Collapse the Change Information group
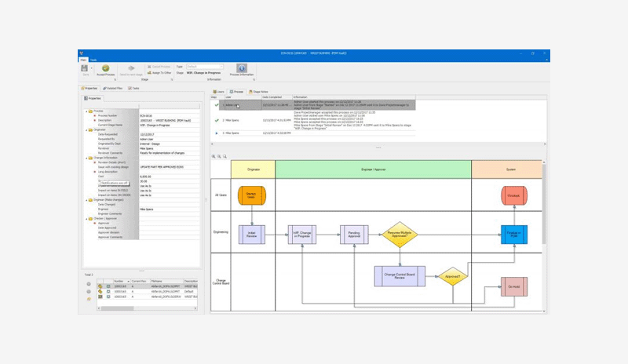This screenshot has width=628, height=364. click(87, 158)
